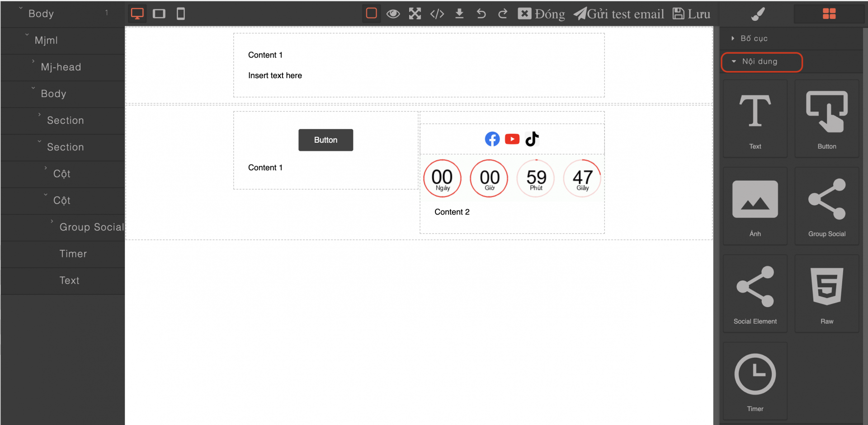This screenshot has height=425, width=868.
Task: Click the import download icon
Action: click(x=459, y=14)
